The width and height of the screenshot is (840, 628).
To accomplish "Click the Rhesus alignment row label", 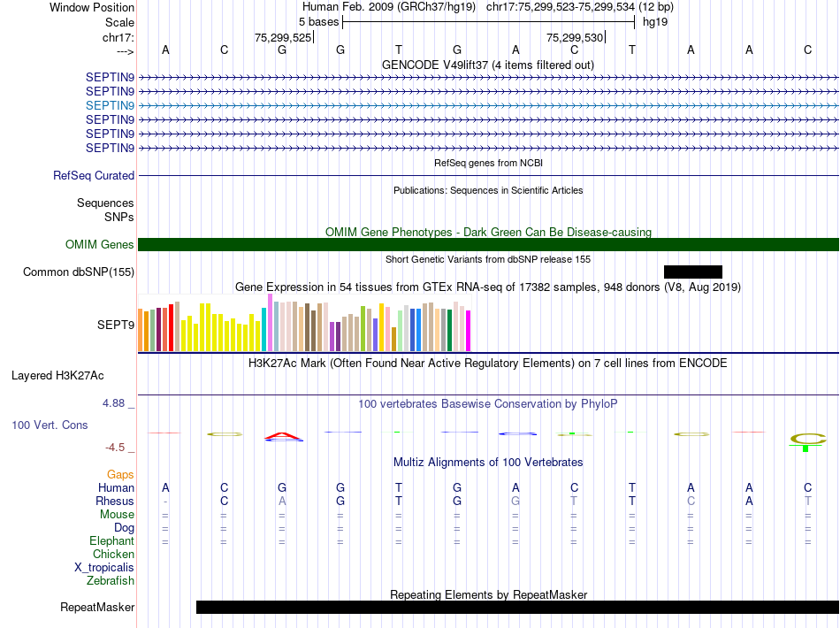I will click(x=115, y=501).
